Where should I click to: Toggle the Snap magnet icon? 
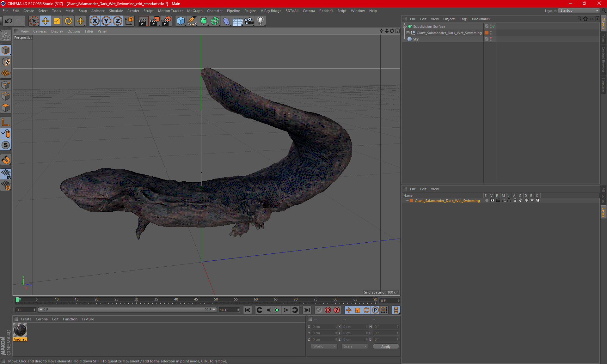pyautogui.click(x=6, y=160)
